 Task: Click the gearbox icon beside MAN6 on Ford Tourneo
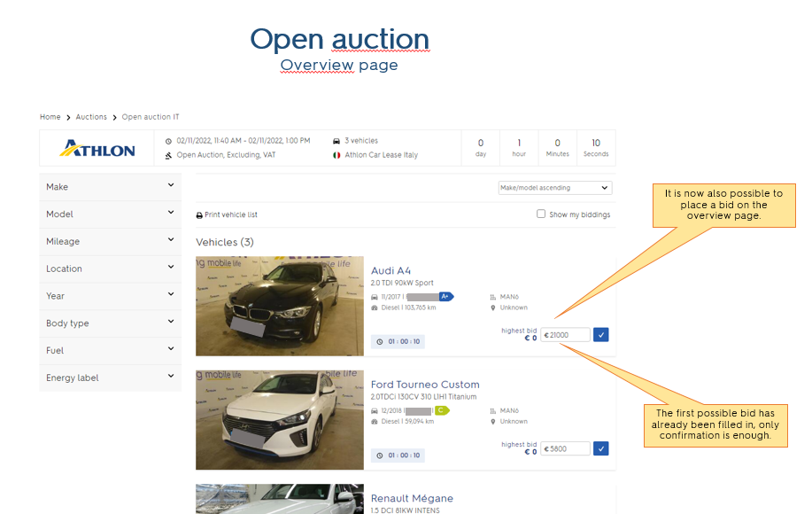point(493,411)
